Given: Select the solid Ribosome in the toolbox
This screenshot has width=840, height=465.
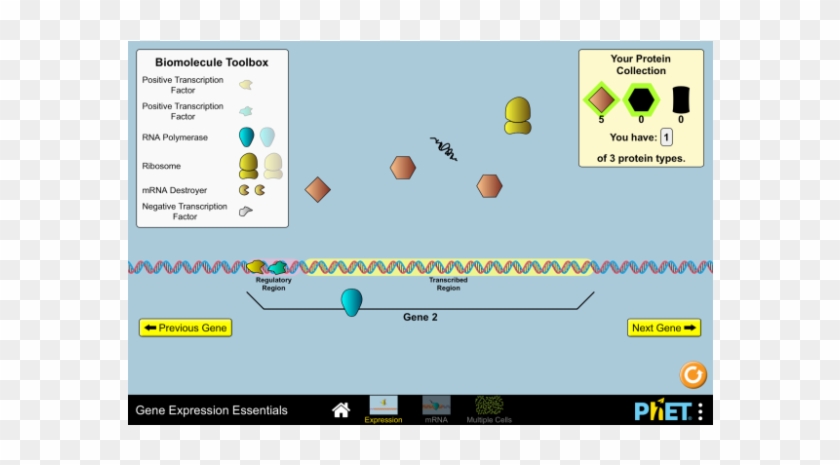Looking at the screenshot, I should click(249, 166).
